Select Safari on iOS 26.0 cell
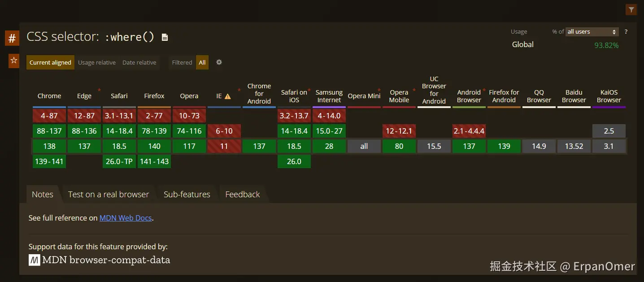This screenshot has height=282, width=644. [294, 161]
